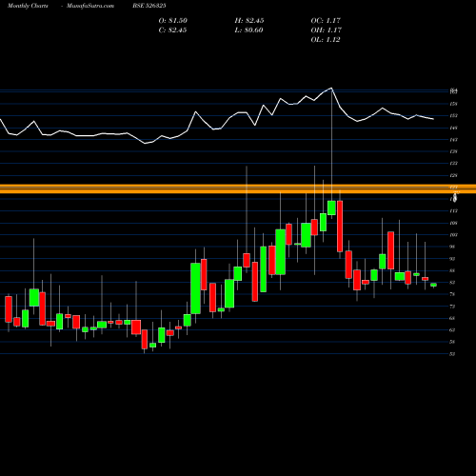Click the 'OC: 1.17' value
This screenshot has height=476, width=476.
(326, 21)
